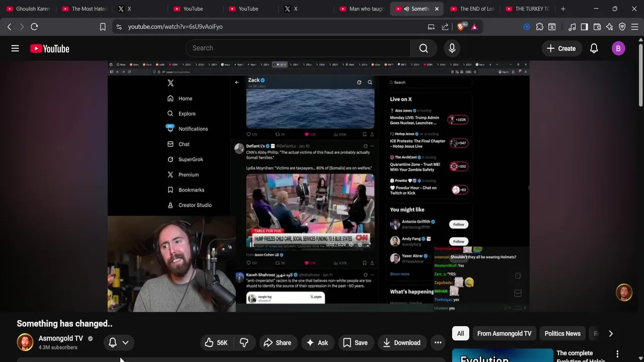This screenshot has width=644, height=362.
Task: Switch to Ghoulish Karen tab
Action: [29, 9]
